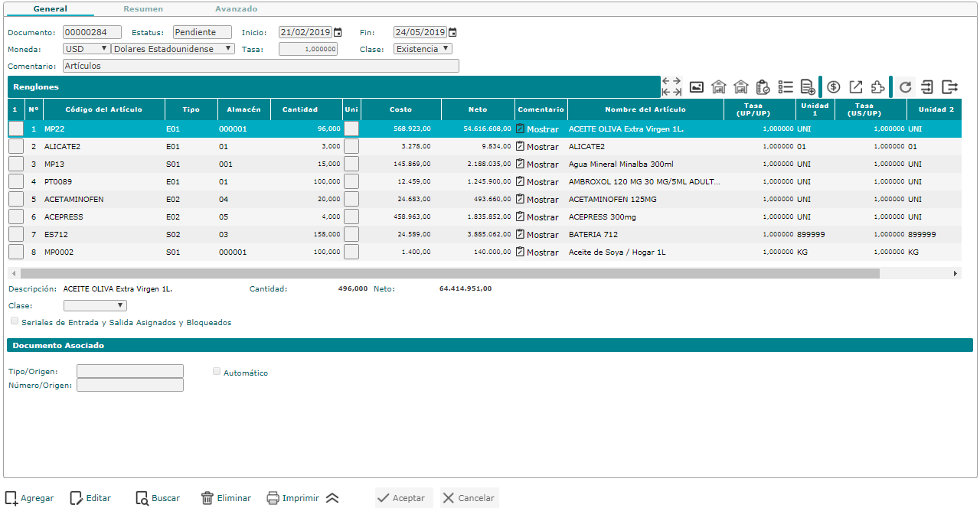
Task: Click the Comentario text field
Action: point(260,67)
